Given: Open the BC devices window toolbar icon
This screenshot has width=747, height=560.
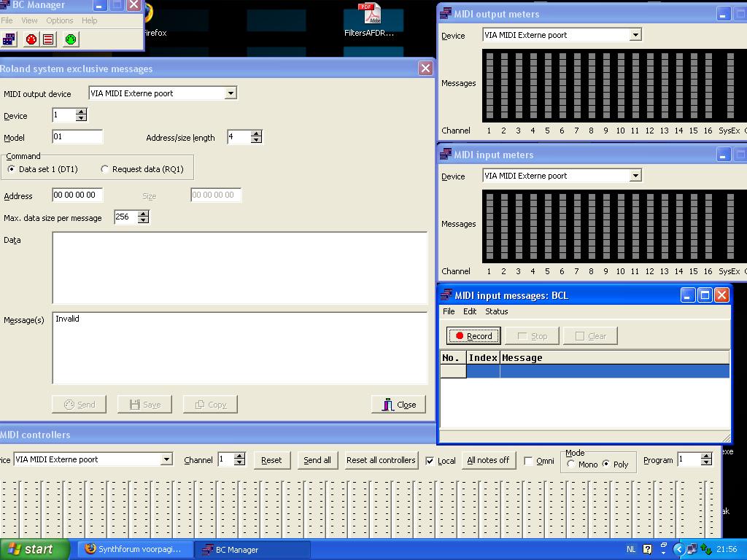Looking at the screenshot, I should tap(9, 39).
